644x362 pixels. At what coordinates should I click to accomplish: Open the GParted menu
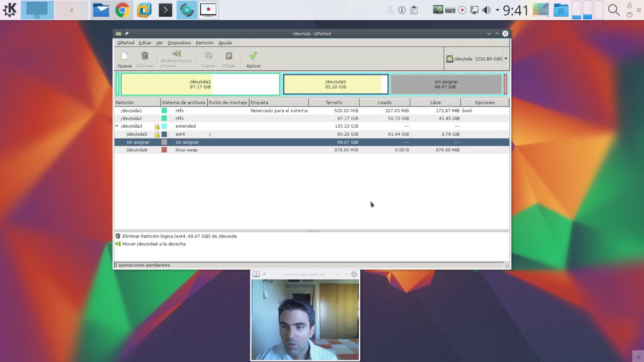point(126,43)
